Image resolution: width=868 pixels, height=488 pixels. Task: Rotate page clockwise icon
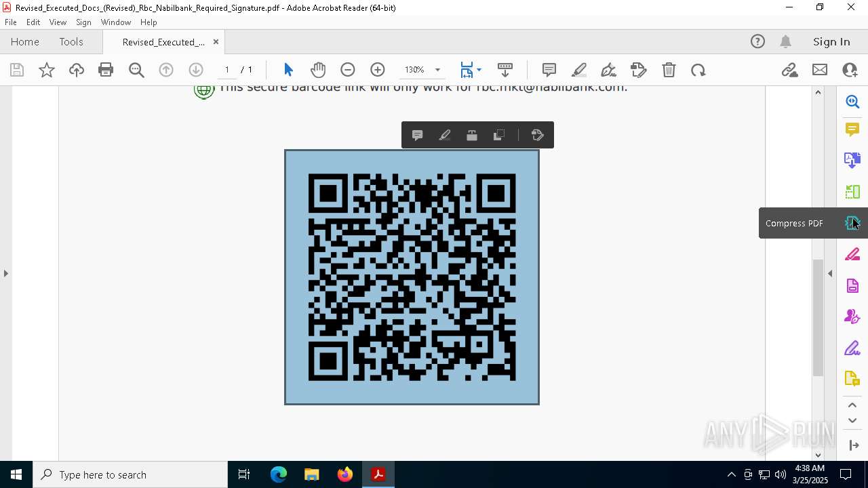point(698,70)
